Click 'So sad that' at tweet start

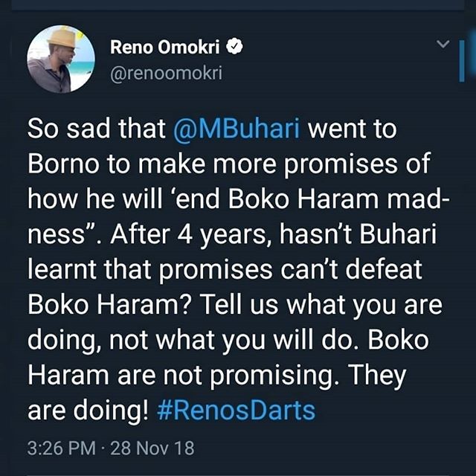pos(91,131)
